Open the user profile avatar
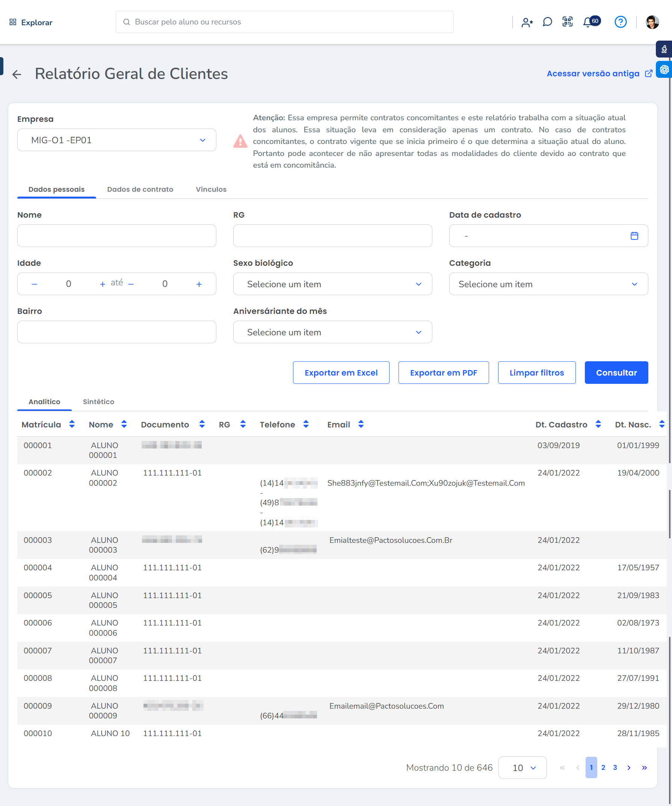This screenshot has height=806, width=672. point(652,22)
